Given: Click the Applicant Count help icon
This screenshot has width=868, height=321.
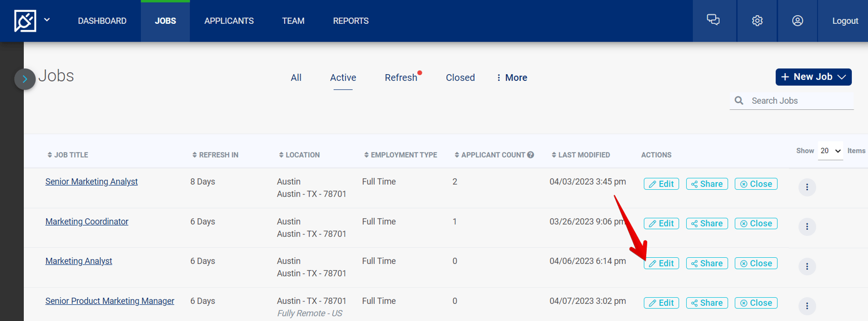Looking at the screenshot, I should [531, 155].
